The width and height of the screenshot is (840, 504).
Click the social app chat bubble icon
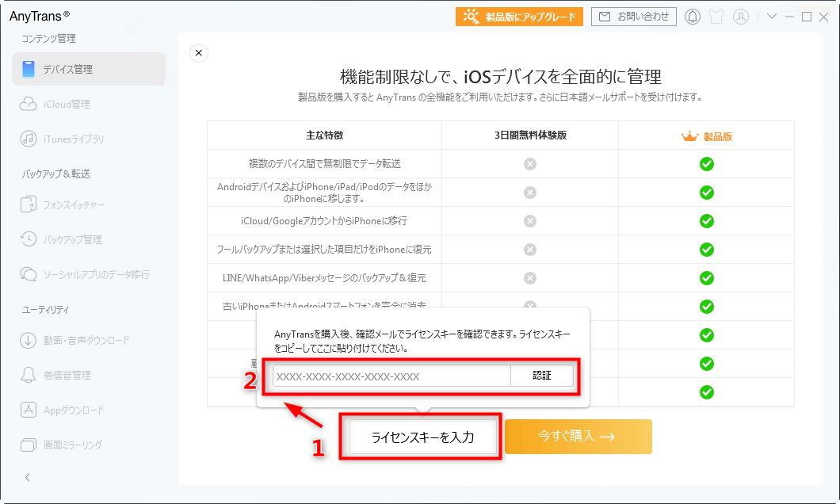[28, 274]
